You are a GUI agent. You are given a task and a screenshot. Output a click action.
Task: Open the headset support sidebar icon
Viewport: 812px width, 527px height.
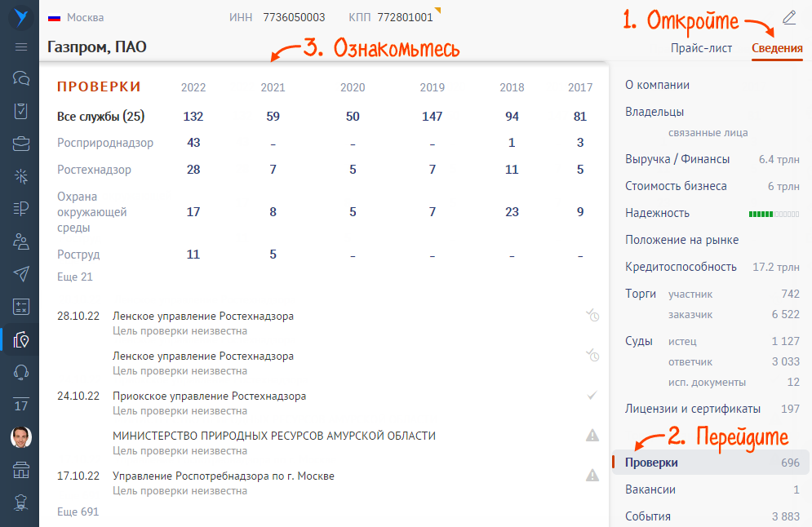coord(20,372)
